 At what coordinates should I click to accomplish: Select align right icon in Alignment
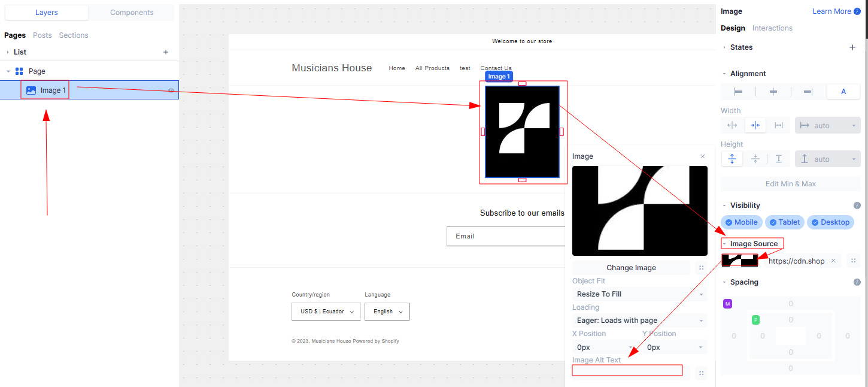(x=808, y=92)
